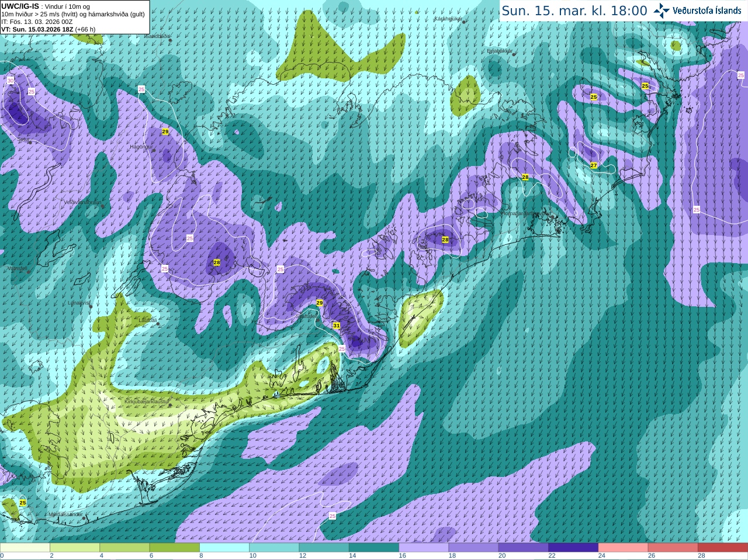
Task: Click the Hágöngur place label
Action: pyautogui.click(x=141, y=147)
